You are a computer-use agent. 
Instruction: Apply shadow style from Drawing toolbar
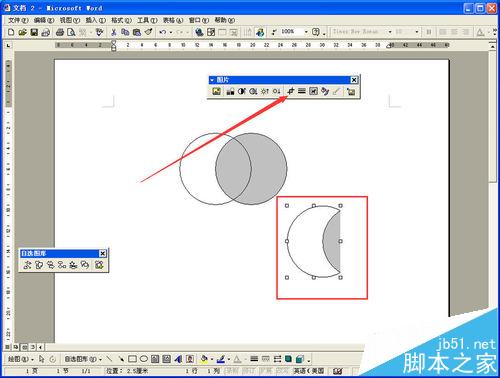pyautogui.click(x=289, y=359)
